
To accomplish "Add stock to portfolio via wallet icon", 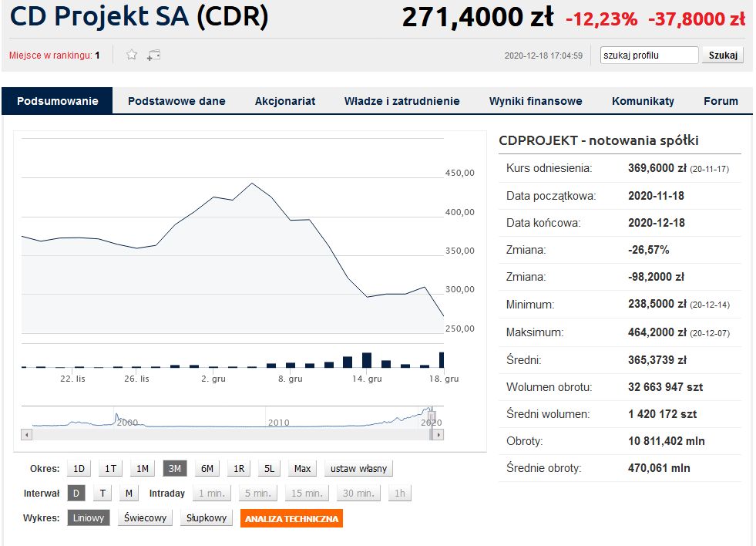I will pyautogui.click(x=153, y=55).
